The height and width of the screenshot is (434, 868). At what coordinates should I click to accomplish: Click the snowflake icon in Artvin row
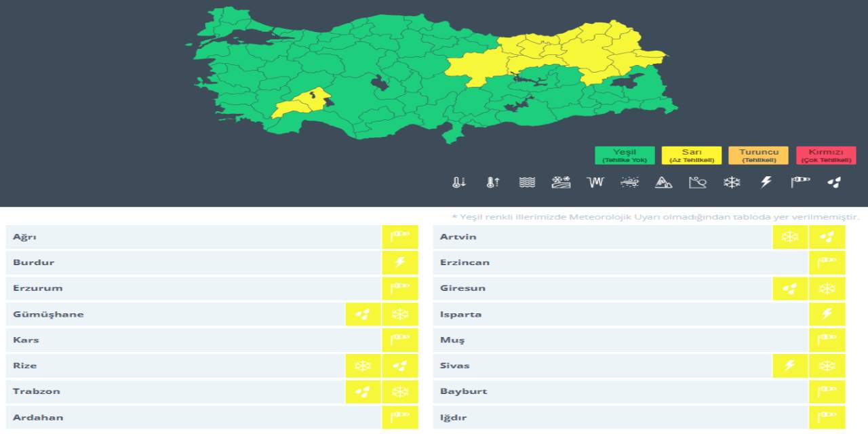pyautogui.click(x=790, y=237)
